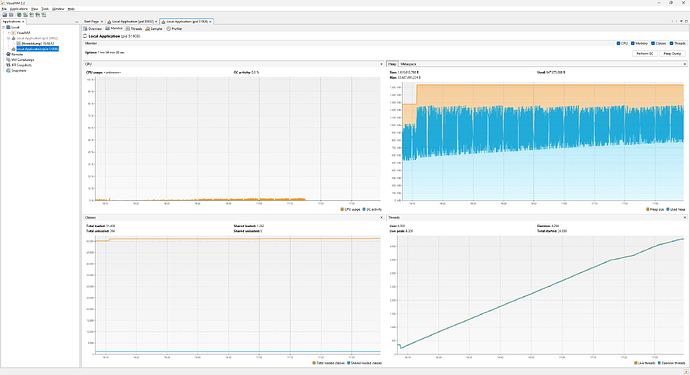Open the Tools menu
This screenshot has height=375, width=690.
pos(45,9)
